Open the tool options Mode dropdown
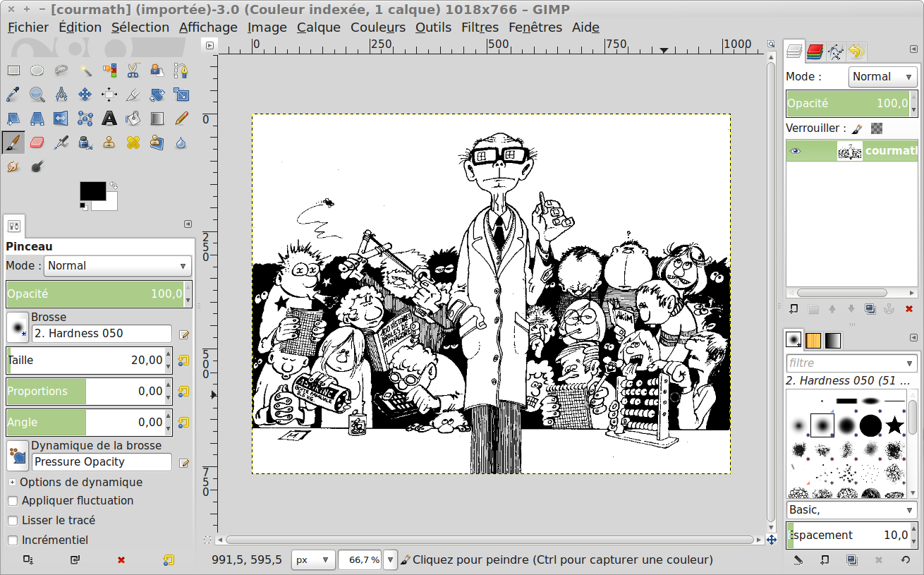This screenshot has height=575, width=924. pyautogui.click(x=118, y=266)
